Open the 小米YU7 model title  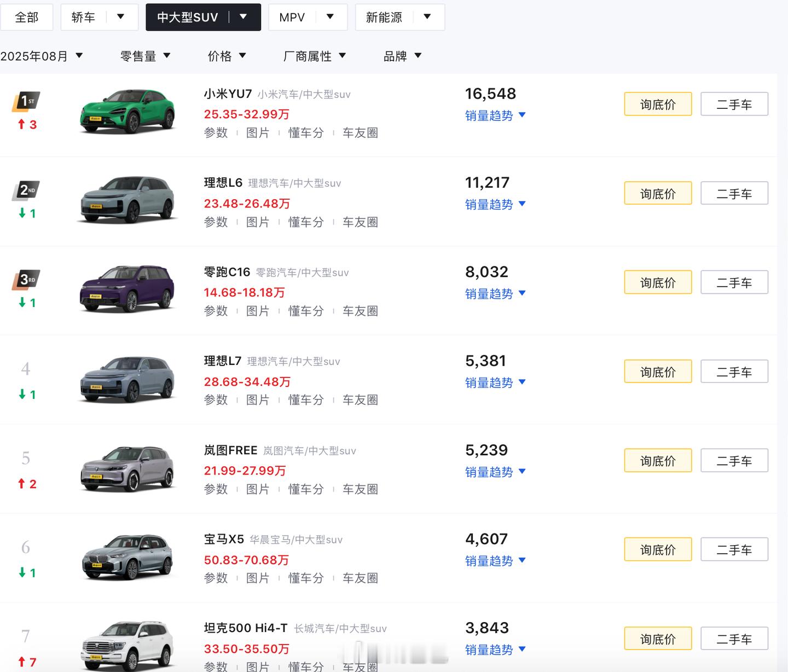(228, 94)
